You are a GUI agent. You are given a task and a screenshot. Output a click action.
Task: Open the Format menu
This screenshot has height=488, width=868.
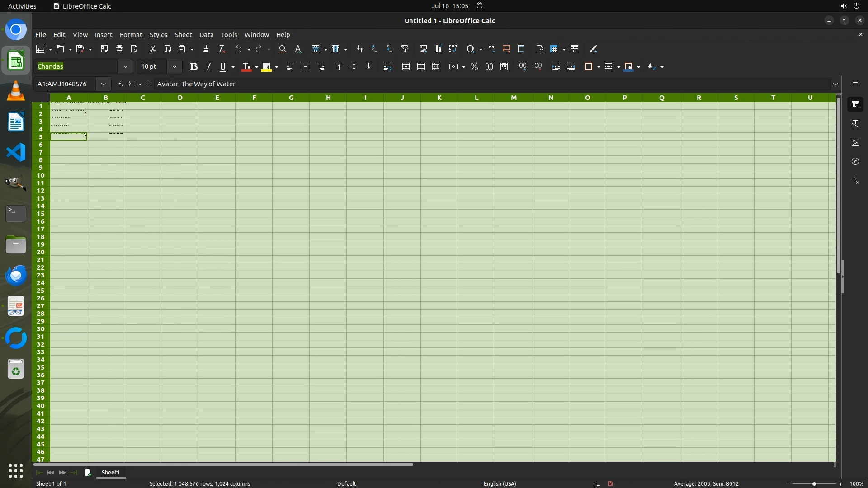point(131,35)
